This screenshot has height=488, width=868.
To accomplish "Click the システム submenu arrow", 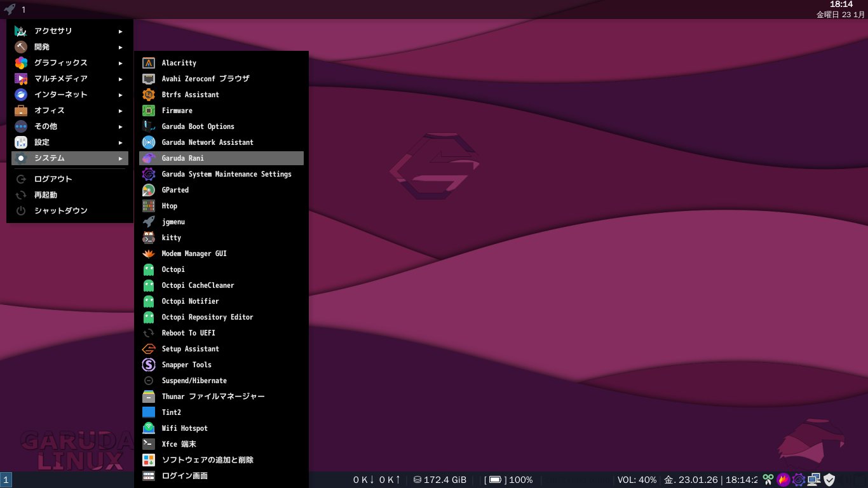I will 121,158.
